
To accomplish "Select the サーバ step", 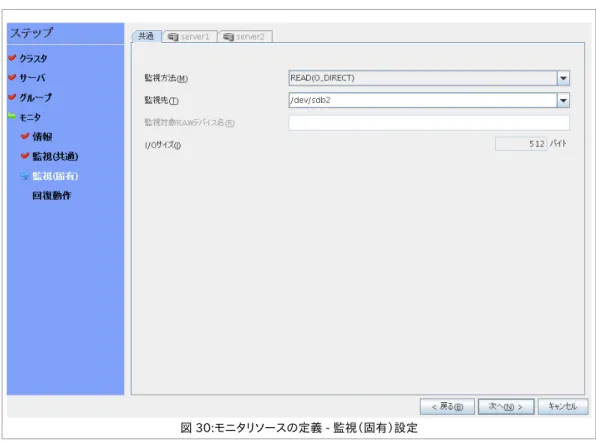I will (32, 78).
